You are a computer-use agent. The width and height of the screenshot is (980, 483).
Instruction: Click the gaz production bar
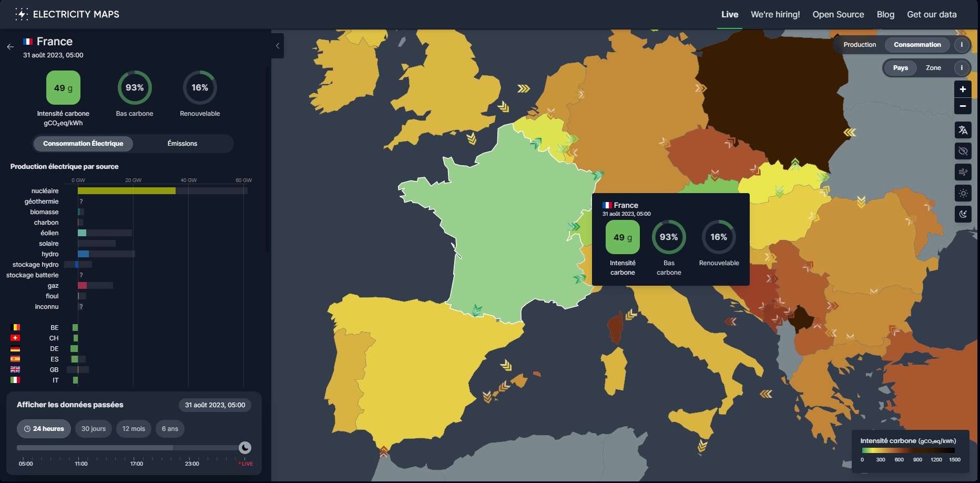point(82,286)
